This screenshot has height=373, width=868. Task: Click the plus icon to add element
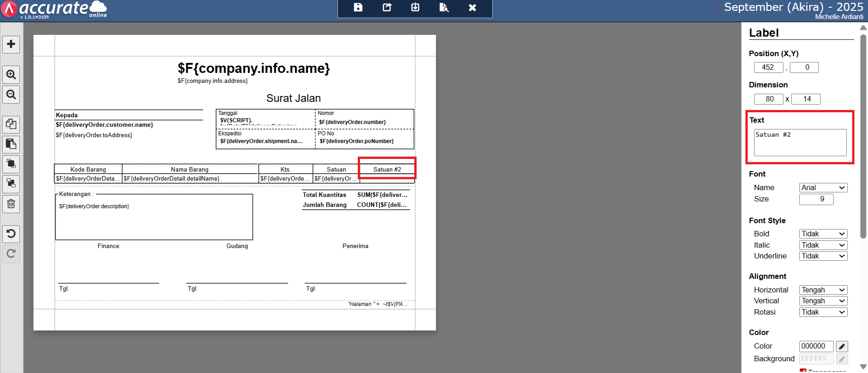tap(11, 44)
